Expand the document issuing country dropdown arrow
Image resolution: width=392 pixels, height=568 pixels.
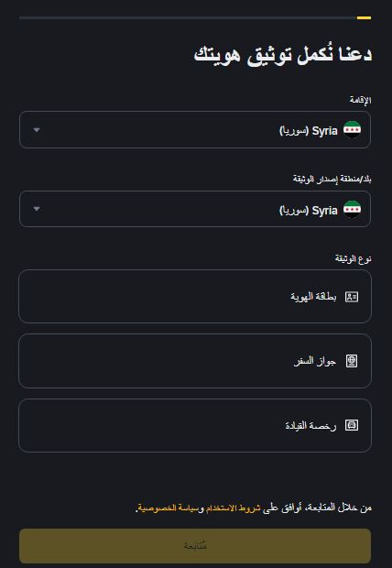tap(37, 209)
